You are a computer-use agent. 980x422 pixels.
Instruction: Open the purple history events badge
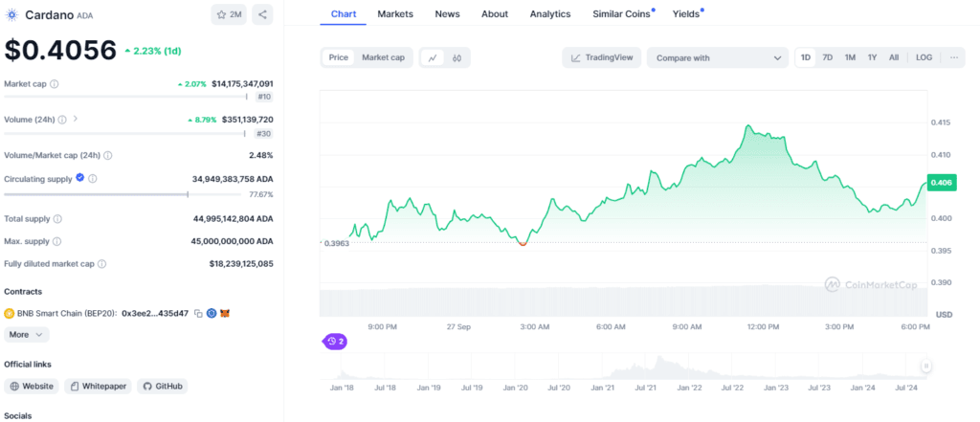334,342
